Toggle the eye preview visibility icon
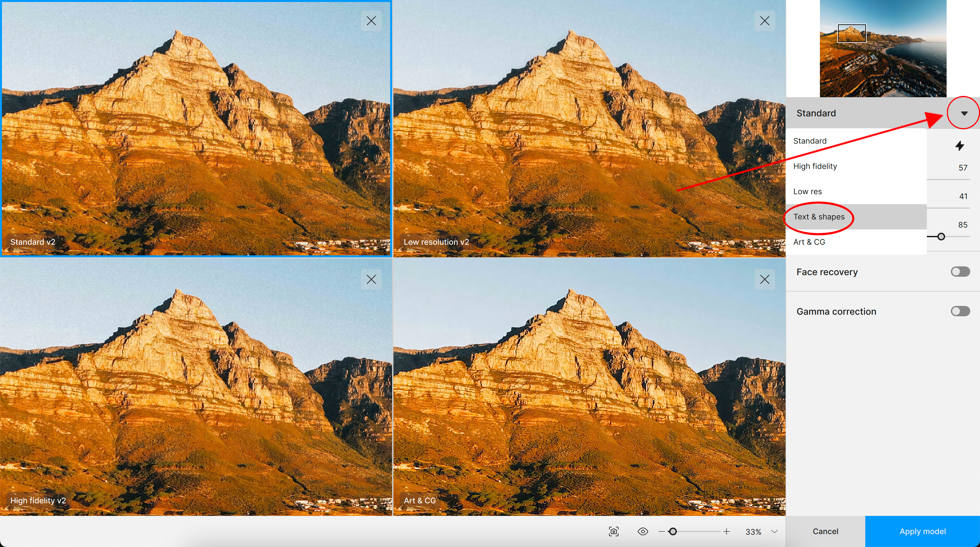This screenshot has width=980, height=547. pyautogui.click(x=643, y=531)
